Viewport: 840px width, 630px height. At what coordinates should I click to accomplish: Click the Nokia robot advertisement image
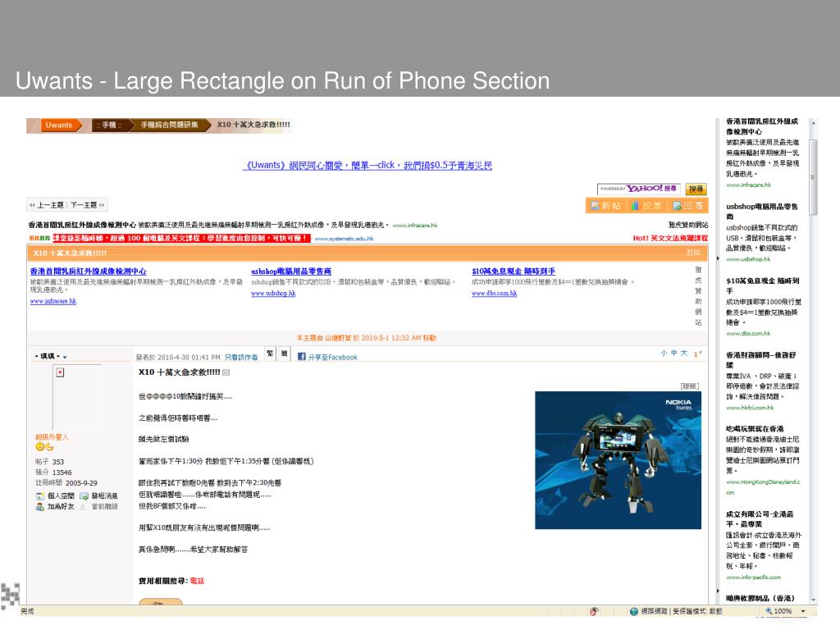tap(619, 460)
